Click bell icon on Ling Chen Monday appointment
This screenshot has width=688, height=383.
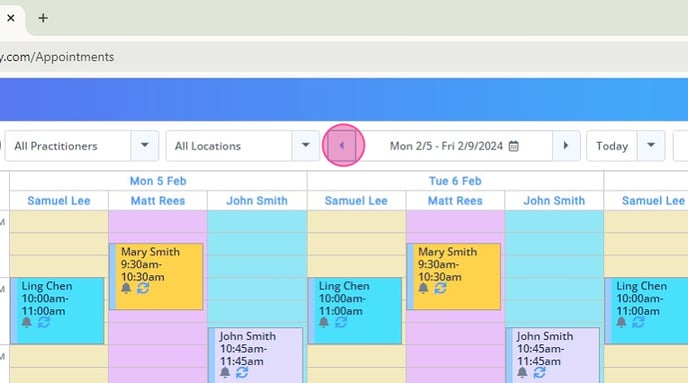[26, 322]
